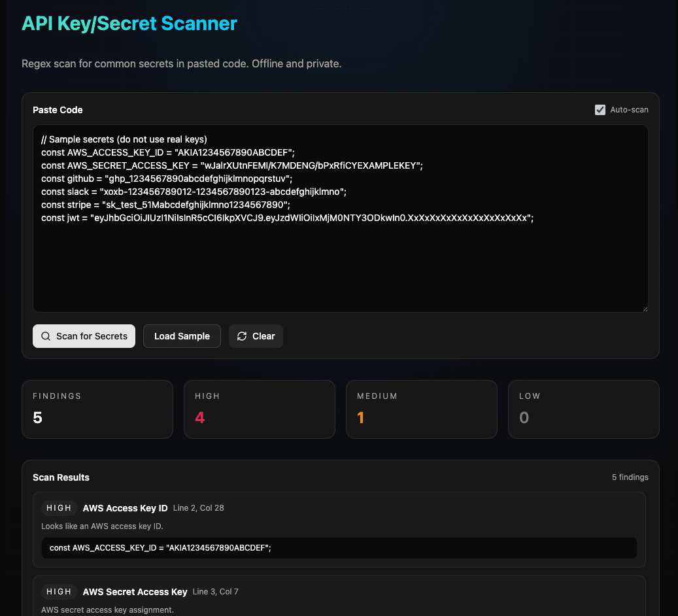The height and width of the screenshot is (616, 678).
Task: Click the HIGH severity badge on AWS Access Key ID
Action: tap(59, 507)
